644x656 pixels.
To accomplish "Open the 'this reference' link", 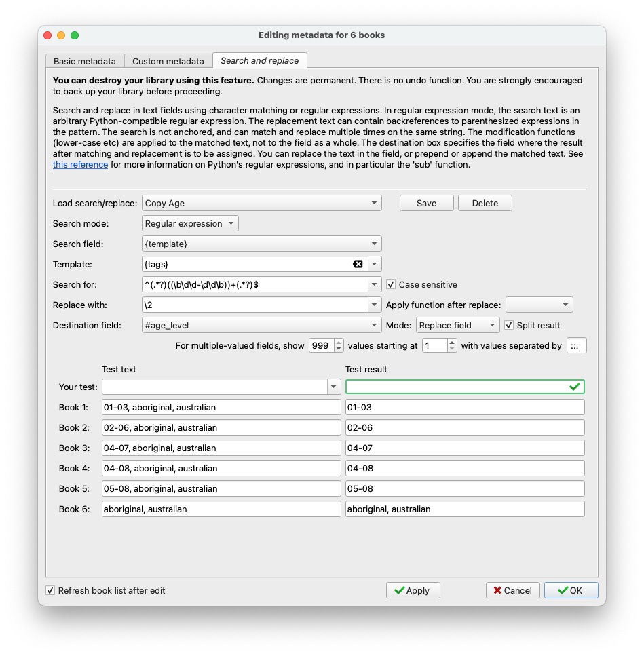I will click(80, 164).
